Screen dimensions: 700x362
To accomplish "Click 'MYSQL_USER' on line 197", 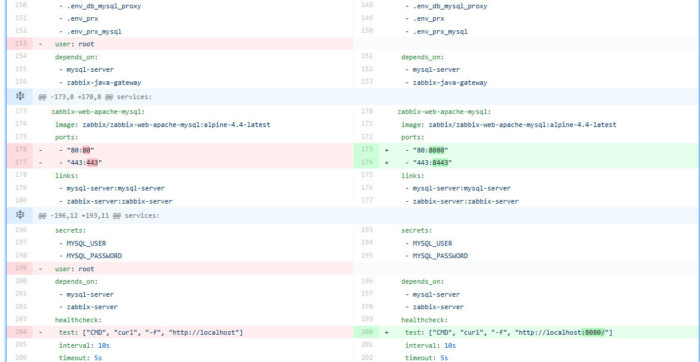I will pos(86,243).
